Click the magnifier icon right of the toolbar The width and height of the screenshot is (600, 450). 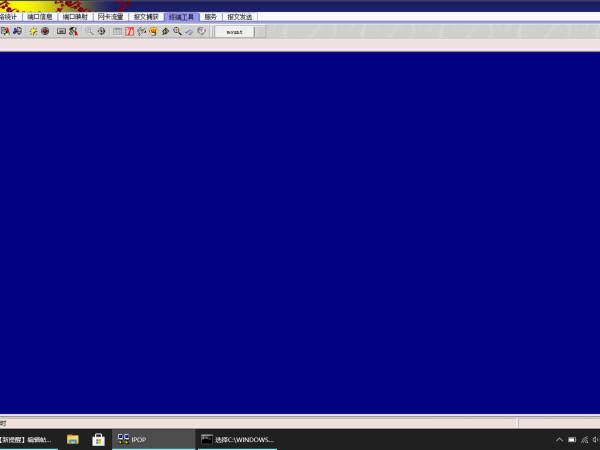[177, 31]
